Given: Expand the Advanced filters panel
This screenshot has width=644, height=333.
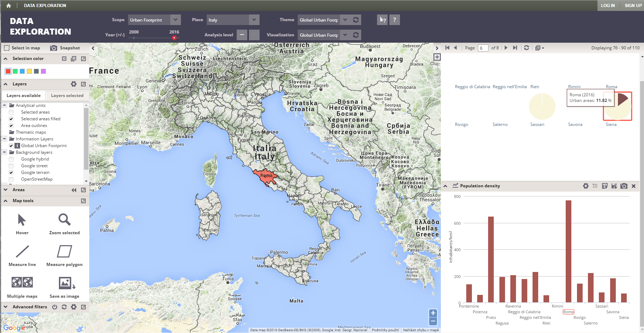Looking at the screenshot, I should pyautogui.click(x=6, y=307).
